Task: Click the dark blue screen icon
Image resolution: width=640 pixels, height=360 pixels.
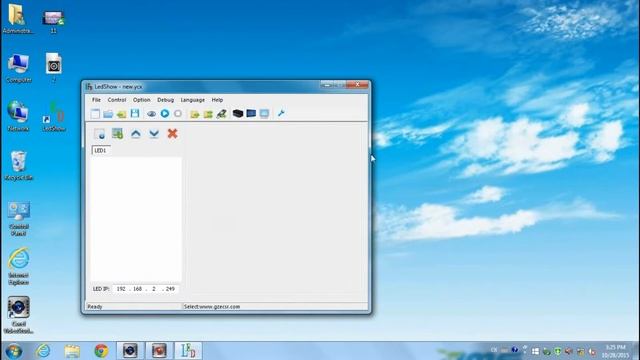Action: pos(251,113)
